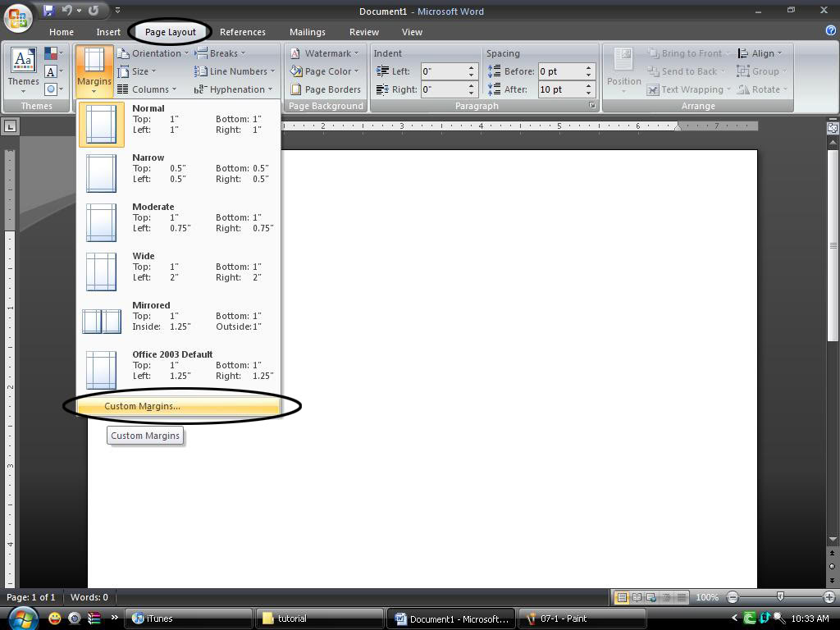
Task: Open Page Borders dialog
Action: (x=325, y=89)
